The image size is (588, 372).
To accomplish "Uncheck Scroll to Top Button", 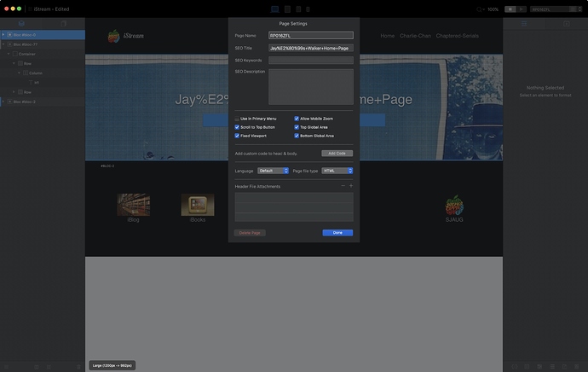I will (x=238, y=127).
